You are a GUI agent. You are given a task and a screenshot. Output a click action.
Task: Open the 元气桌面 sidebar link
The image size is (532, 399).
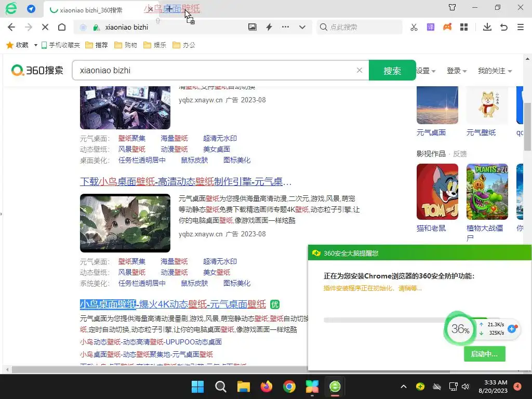coord(431,132)
